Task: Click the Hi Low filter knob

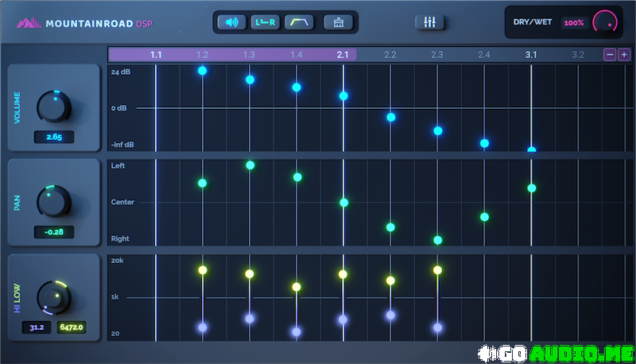Action: 54,297
